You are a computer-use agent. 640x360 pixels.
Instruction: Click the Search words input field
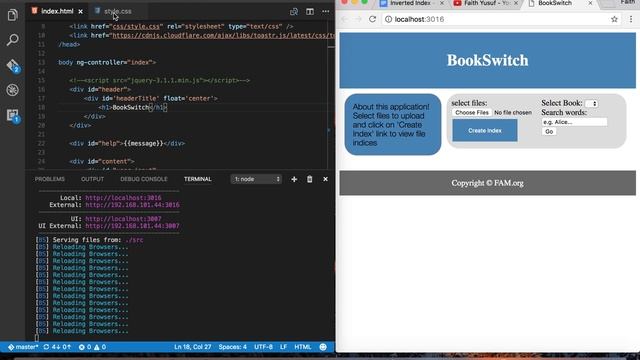point(574,122)
